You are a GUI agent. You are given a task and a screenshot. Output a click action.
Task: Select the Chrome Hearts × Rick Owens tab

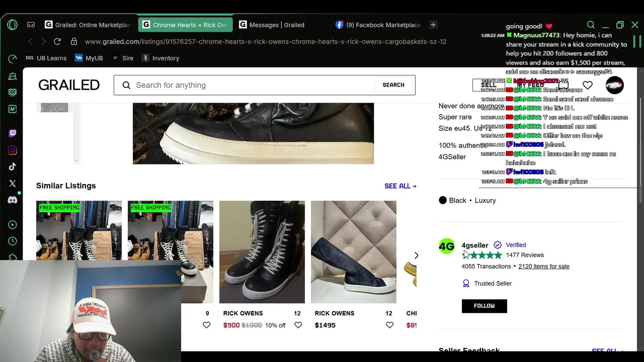pyautogui.click(x=185, y=25)
